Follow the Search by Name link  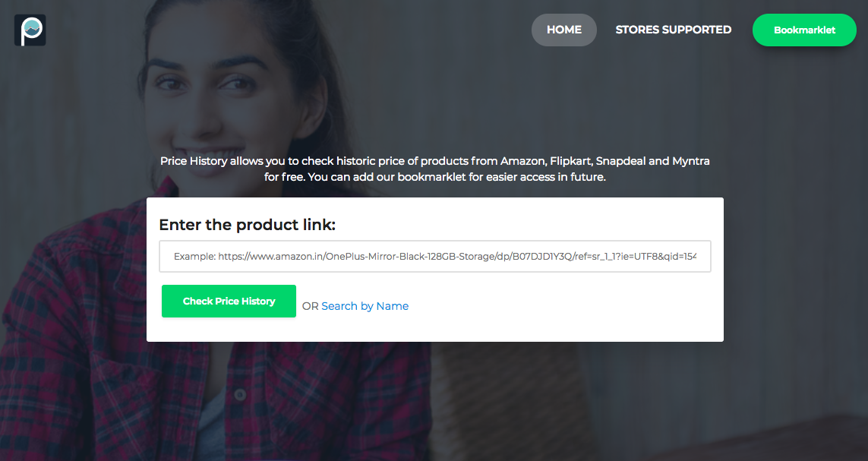[x=365, y=306]
